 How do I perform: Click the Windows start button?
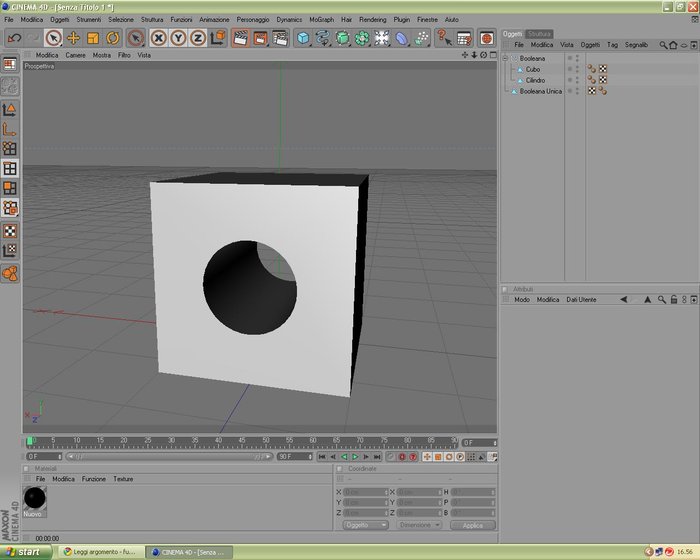pos(23,552)
